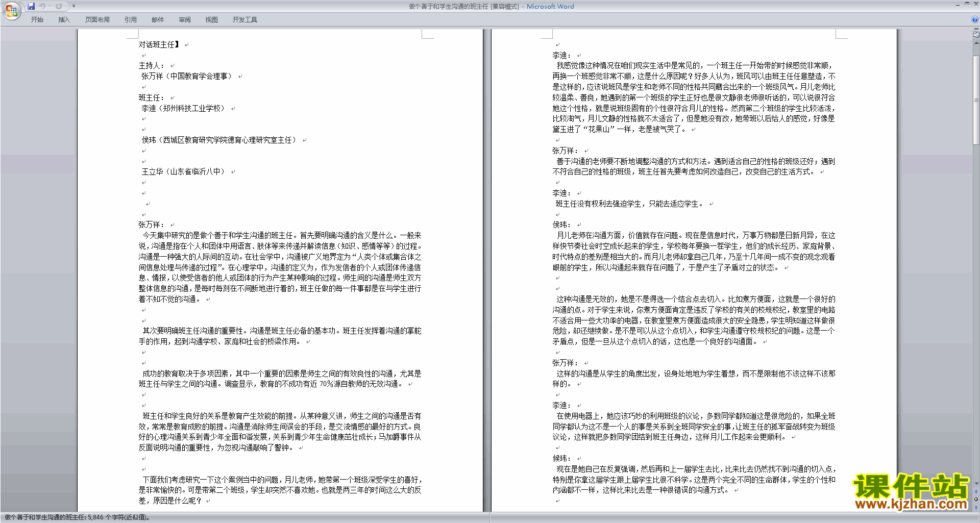Viewport: 980px width, 523px height.
Task: Click the line 张万祥(中国教育学会理事)
Action: pos(187,76)
